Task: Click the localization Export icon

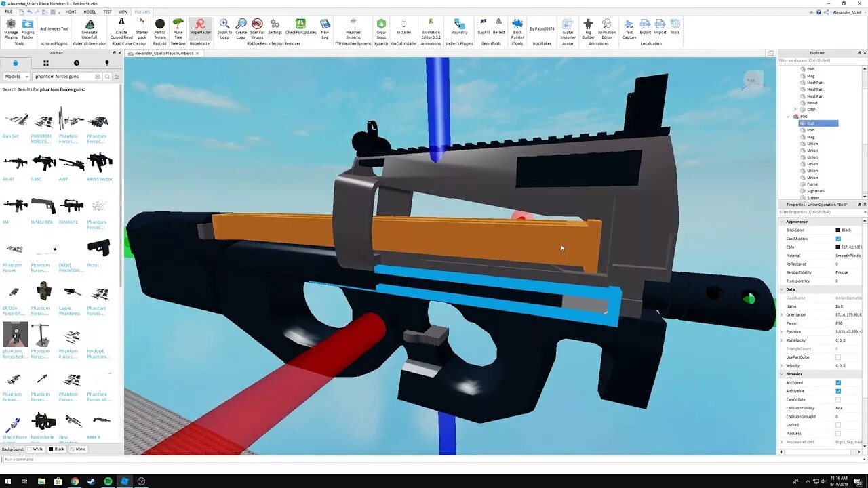Action: pyautogui.click(x=645, y=27)
